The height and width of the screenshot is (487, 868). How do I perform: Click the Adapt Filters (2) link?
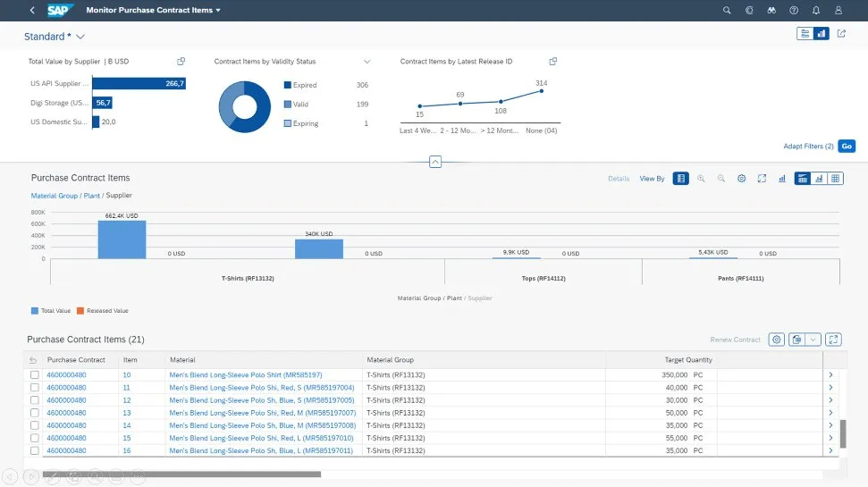click(808, 146)
